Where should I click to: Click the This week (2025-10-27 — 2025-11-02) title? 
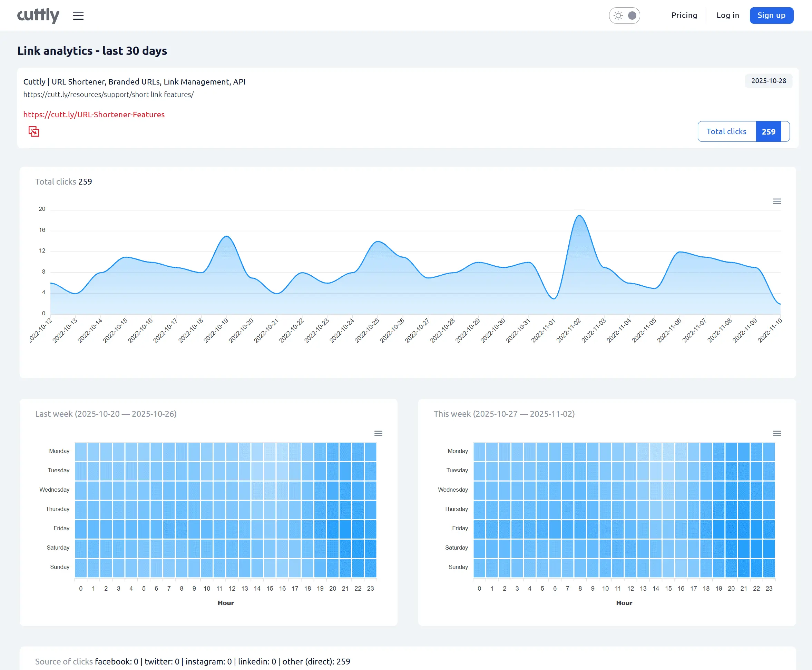click(x=504, y=414)
